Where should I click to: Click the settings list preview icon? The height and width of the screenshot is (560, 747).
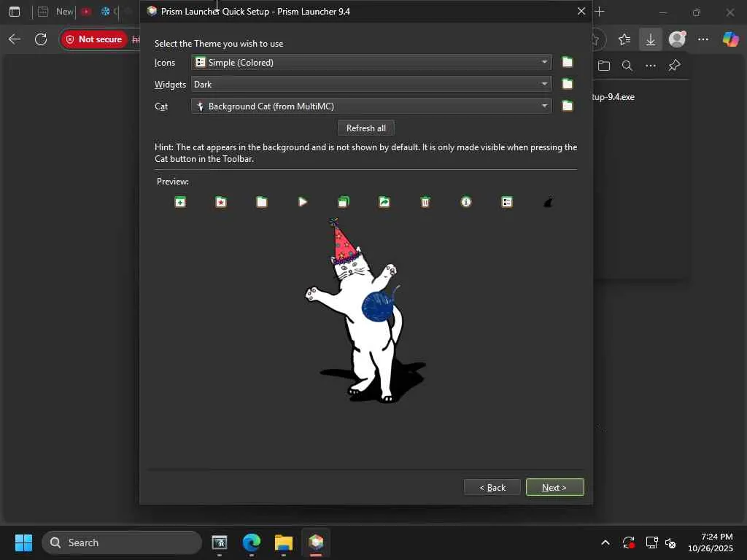click(507, 203)
